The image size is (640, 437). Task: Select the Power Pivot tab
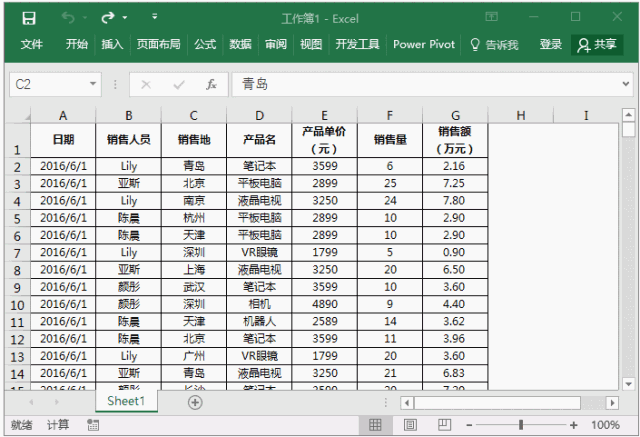[x=424, y=44]
